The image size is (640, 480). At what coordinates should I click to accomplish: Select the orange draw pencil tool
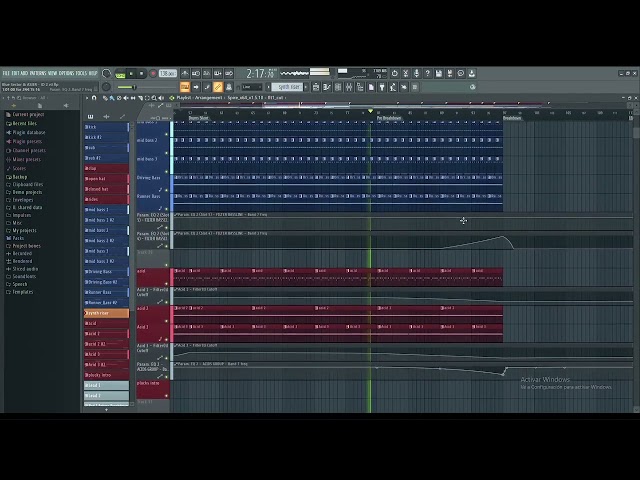click(x=218, y=87)
